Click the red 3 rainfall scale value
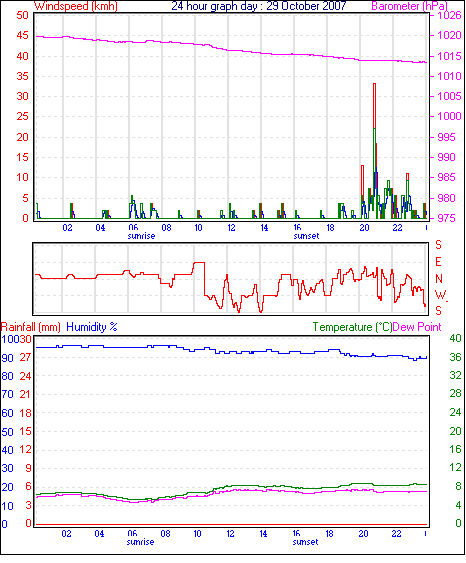 [29, 506]
